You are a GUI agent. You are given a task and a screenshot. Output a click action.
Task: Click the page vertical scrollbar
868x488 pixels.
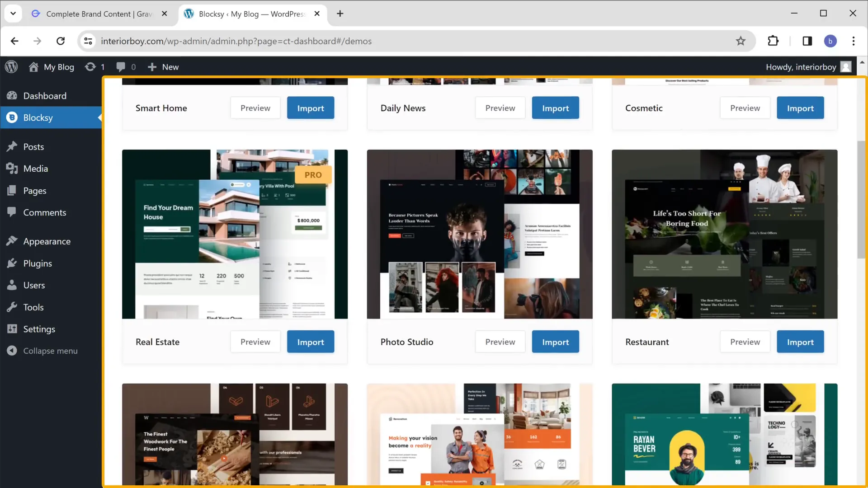(862, 200)
